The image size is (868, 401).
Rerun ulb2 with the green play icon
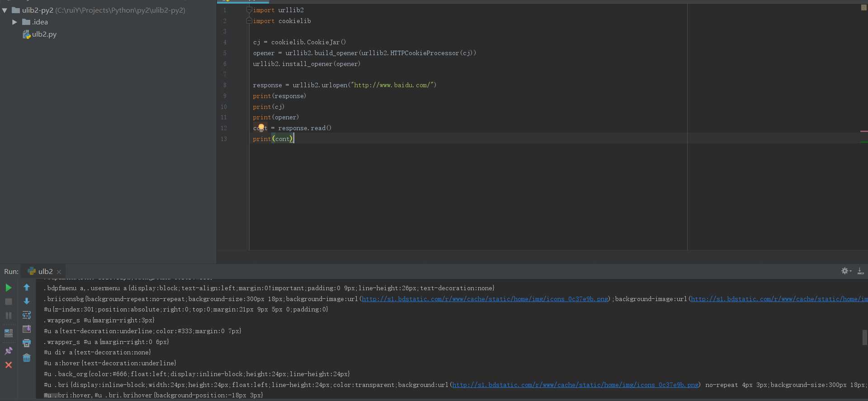click(x=8, y=288)
